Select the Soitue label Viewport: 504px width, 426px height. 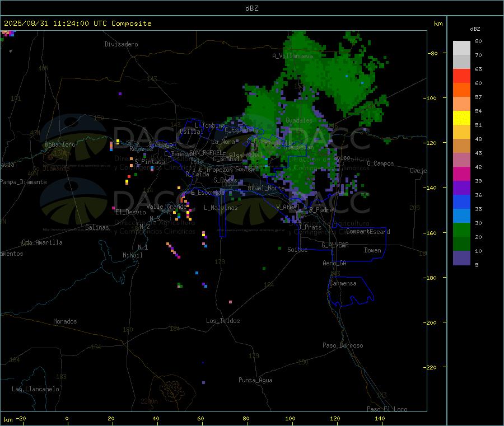(297, 250)
